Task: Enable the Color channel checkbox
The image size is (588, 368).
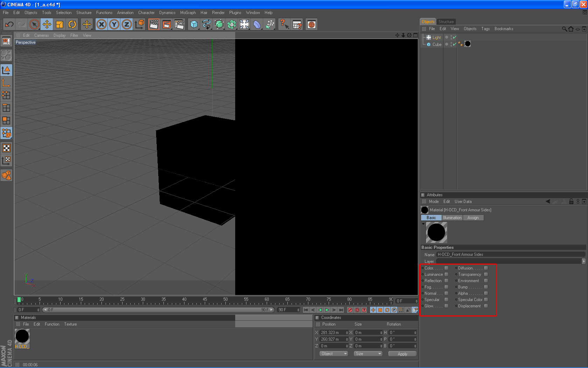Action: tap(446, 268)
